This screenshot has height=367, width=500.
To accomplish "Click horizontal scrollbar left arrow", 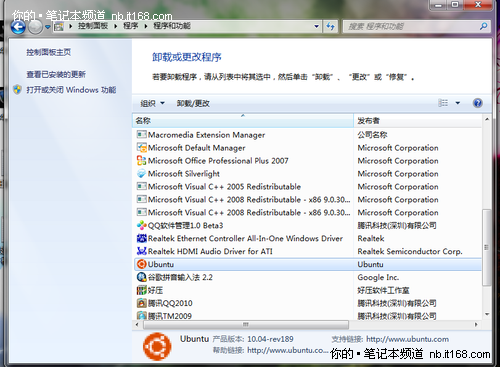I will click(137, 324).
